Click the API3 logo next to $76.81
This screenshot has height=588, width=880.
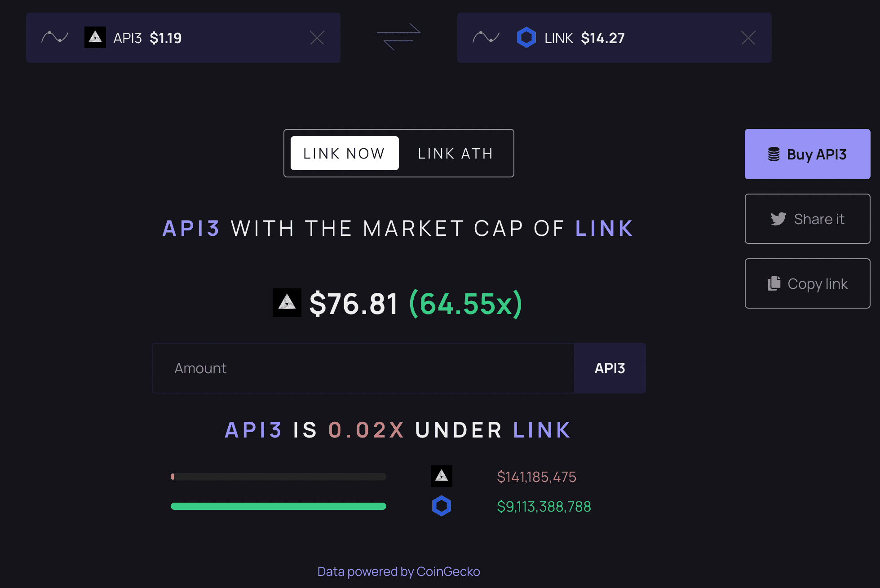287,303
